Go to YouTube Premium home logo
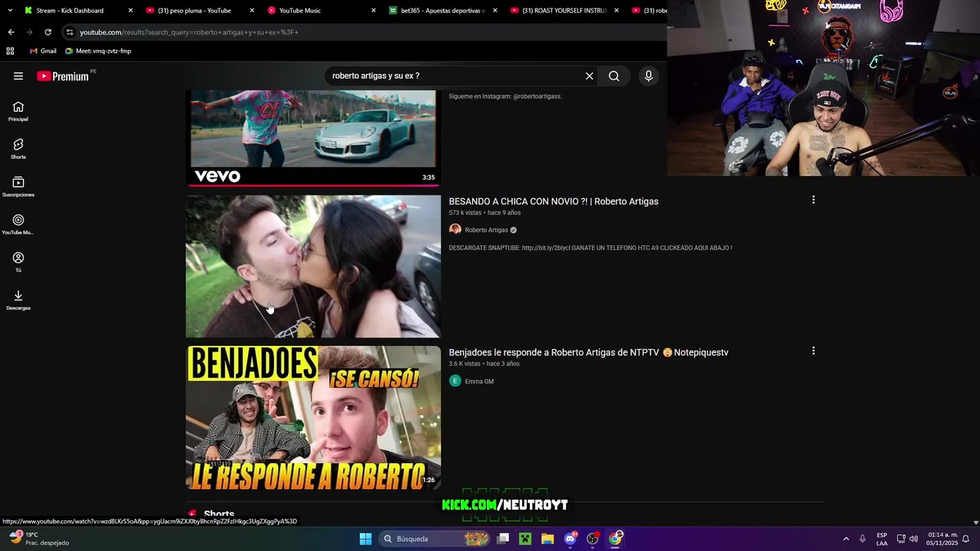The image size is (980, 551). (63, 76)
